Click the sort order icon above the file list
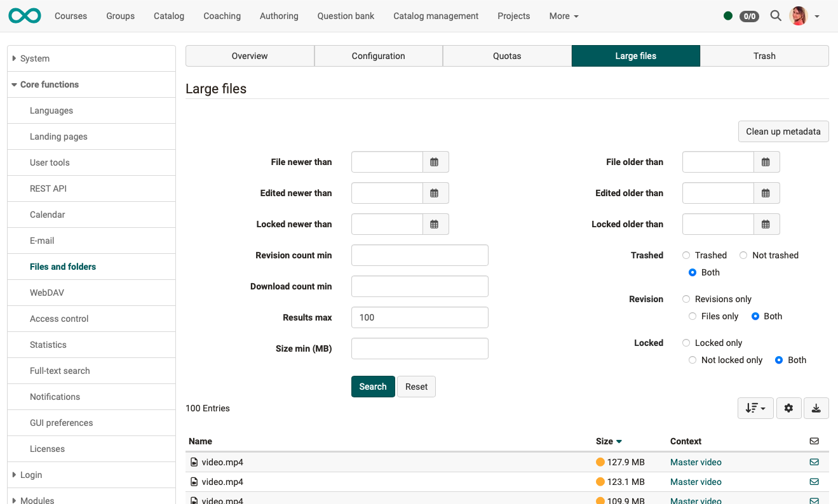The width and height of the screenshot is (838, 504). click(755, 408)
